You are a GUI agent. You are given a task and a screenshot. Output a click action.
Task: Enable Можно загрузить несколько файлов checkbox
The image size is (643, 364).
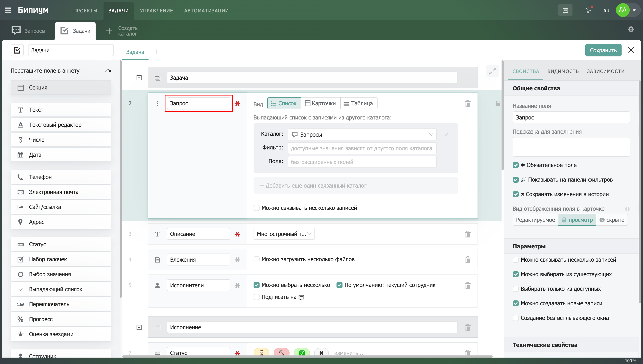(256, 259)
